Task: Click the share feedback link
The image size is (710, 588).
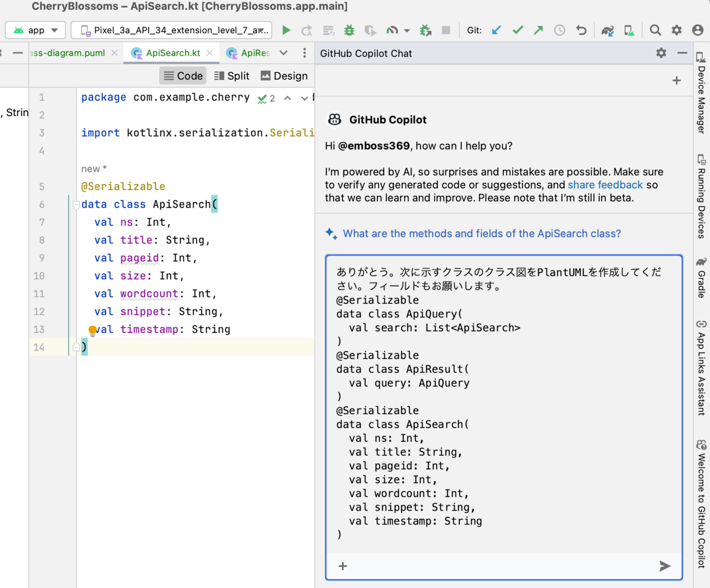Action: coord(605,185)
